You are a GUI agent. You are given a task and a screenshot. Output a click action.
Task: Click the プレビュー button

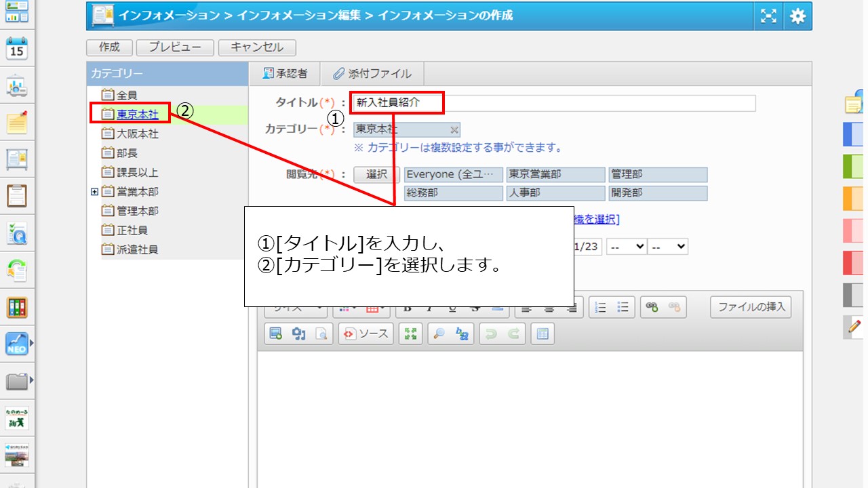[175, 47]
